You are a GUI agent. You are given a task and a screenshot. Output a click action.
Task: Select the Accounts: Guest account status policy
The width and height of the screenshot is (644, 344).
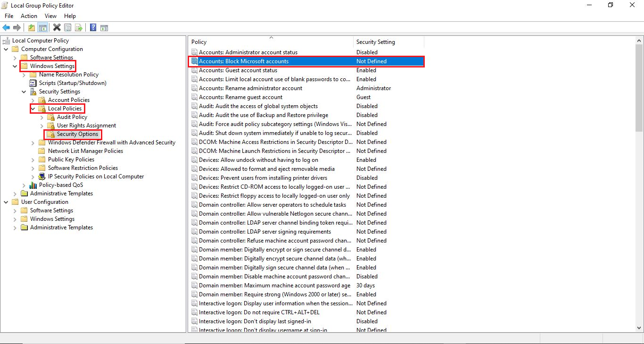238,70
